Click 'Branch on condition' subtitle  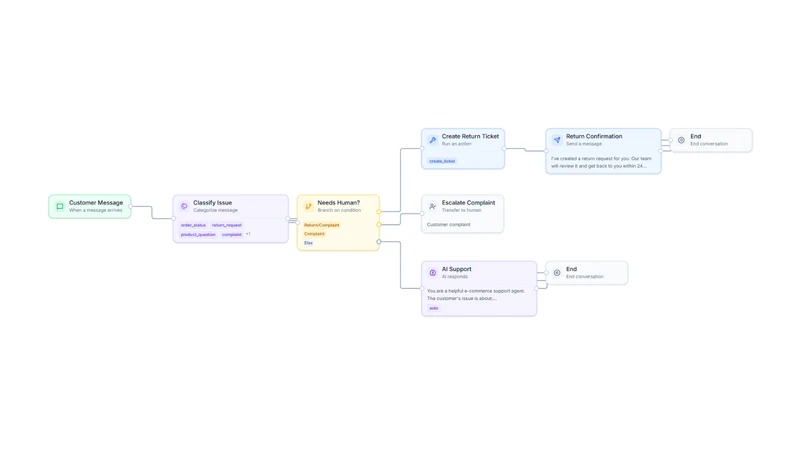pyautogui.click(x=339, y=210)
